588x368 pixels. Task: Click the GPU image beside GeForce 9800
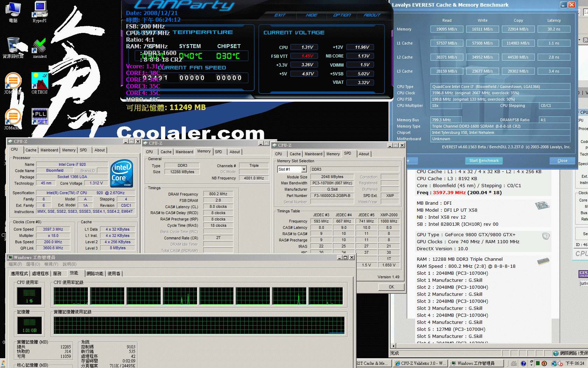coord(546,236)
